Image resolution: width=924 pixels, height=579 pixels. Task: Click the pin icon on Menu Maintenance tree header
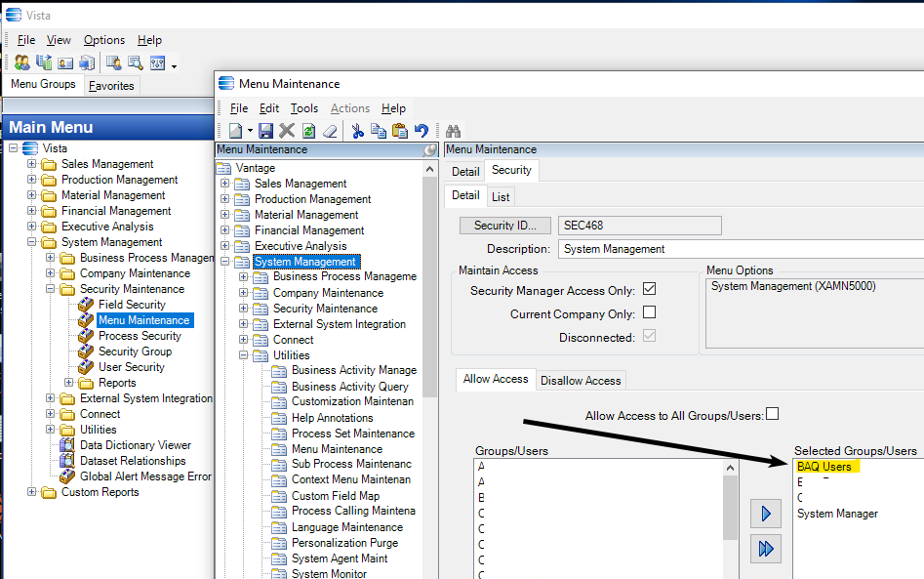430,150
